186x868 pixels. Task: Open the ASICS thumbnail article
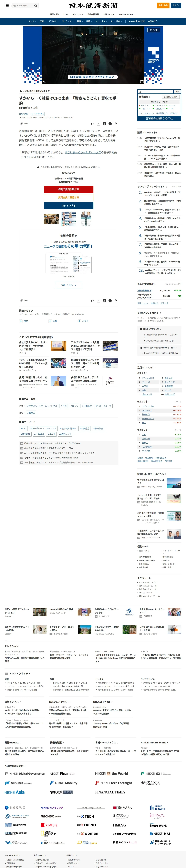click(110, 363)
